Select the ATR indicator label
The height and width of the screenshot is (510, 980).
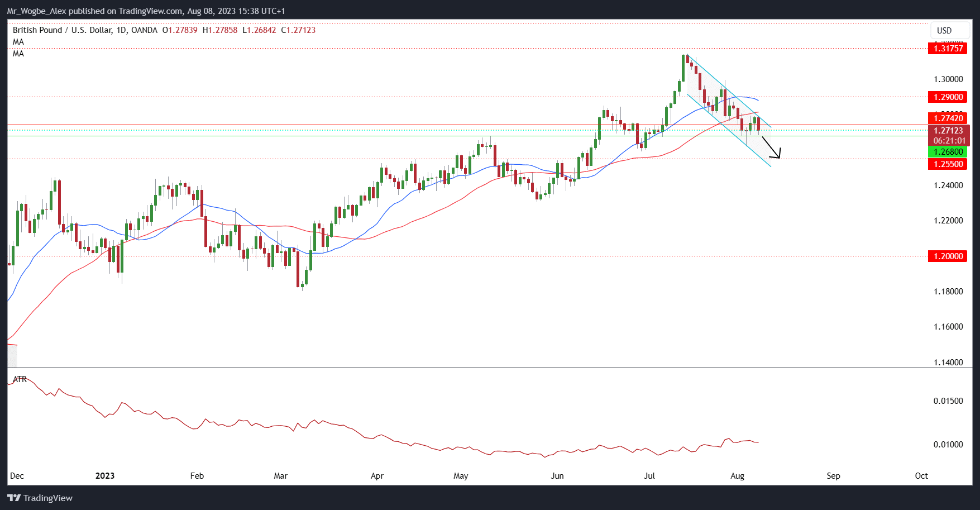[x=20, y=379]
